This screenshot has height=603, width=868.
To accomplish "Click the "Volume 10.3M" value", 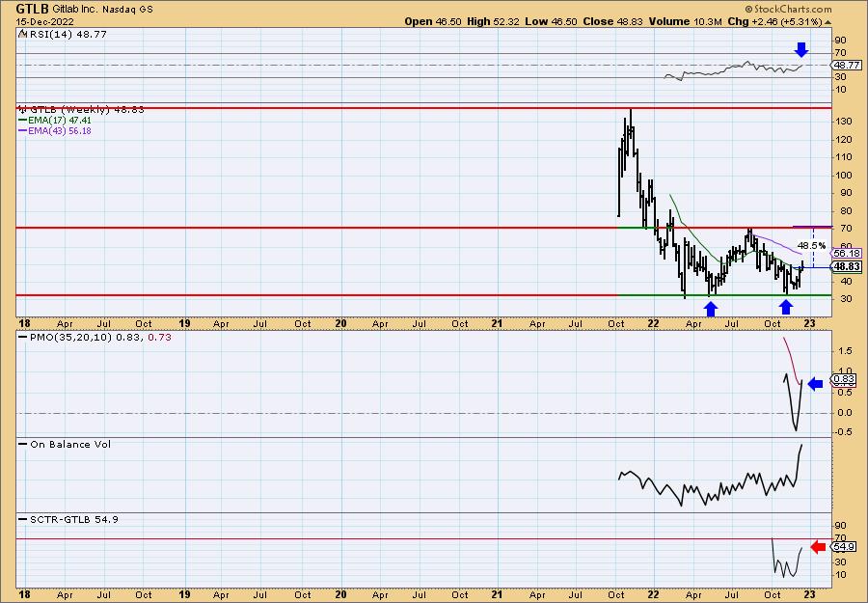I will pyautogui.click(x=686, y=21).
